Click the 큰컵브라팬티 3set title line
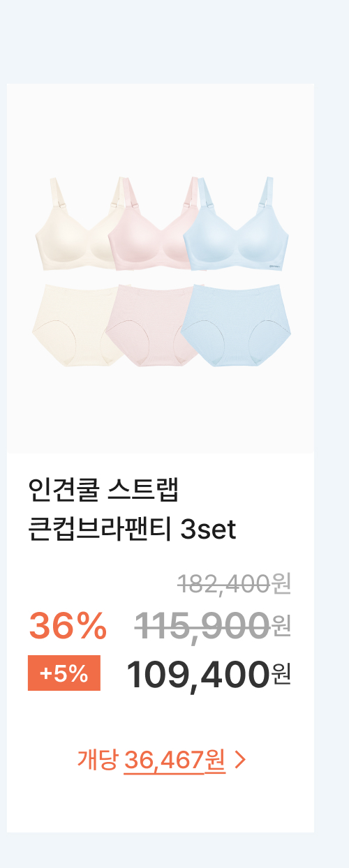The image size is (349, 868). coord(132,530)
